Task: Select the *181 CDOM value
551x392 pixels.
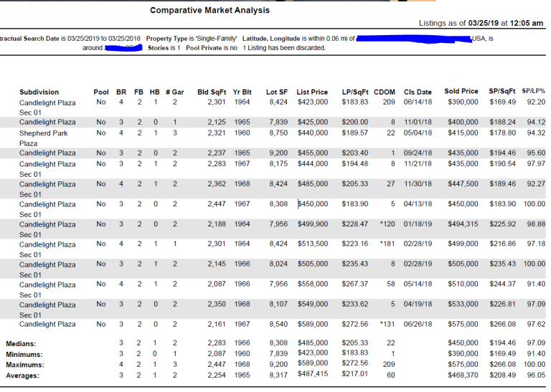Action: pyautogui.click(x=387, y=244)
